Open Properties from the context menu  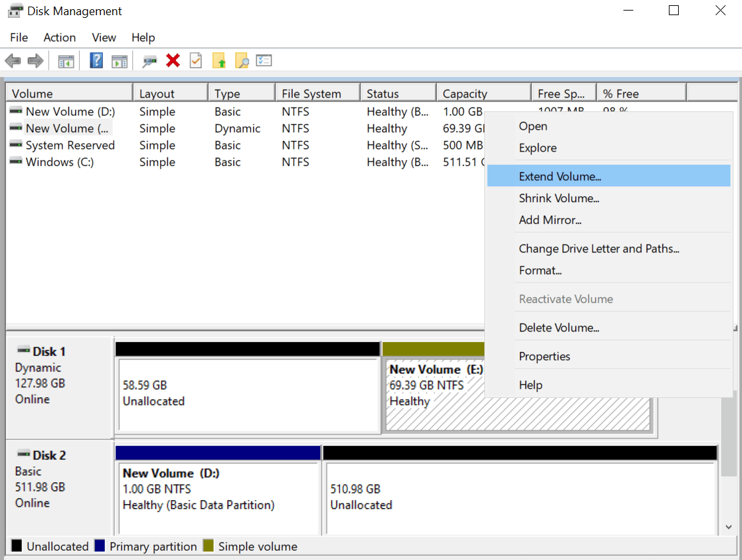608,356
